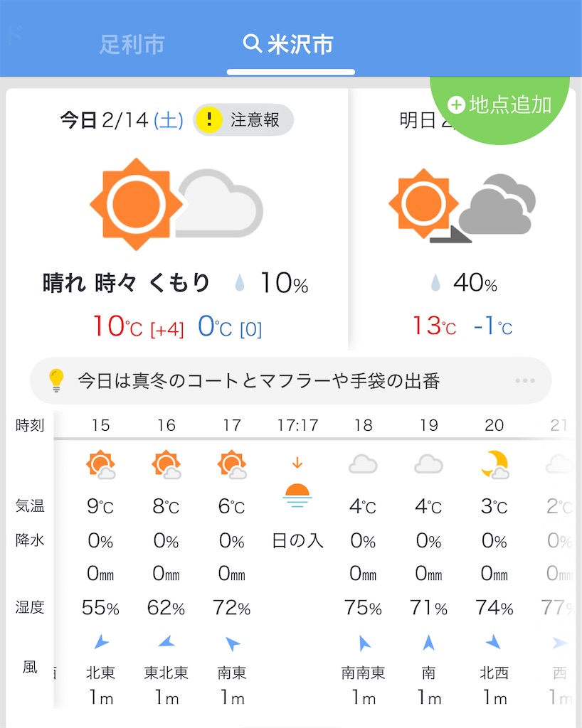Add a location with 地点追加 button
Screen dimensions: 582x728
499,105
